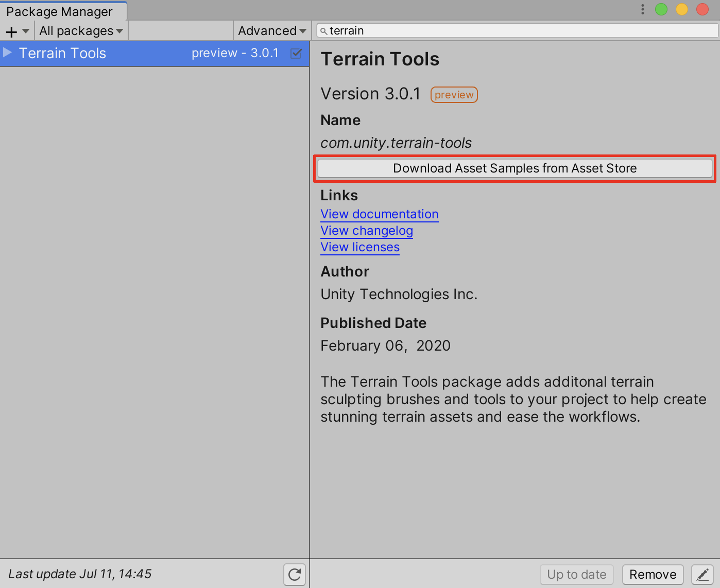Click Download Asset Samples from Asset Store

click(x=515, y=168)
